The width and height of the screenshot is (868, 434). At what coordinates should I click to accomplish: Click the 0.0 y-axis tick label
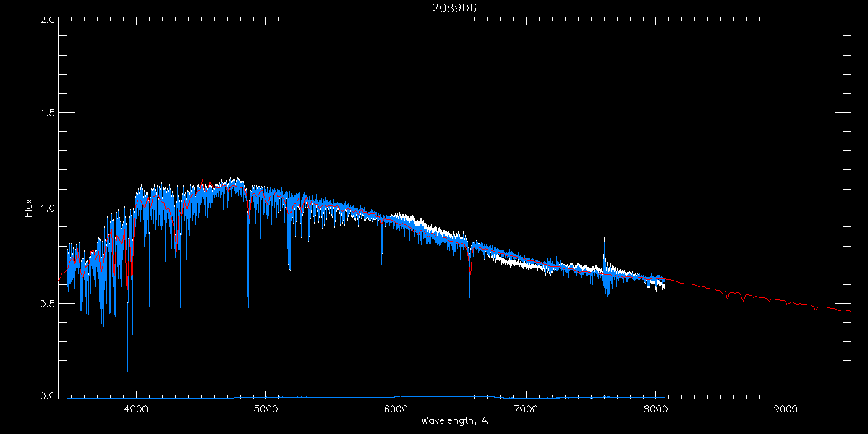(48, 396)
